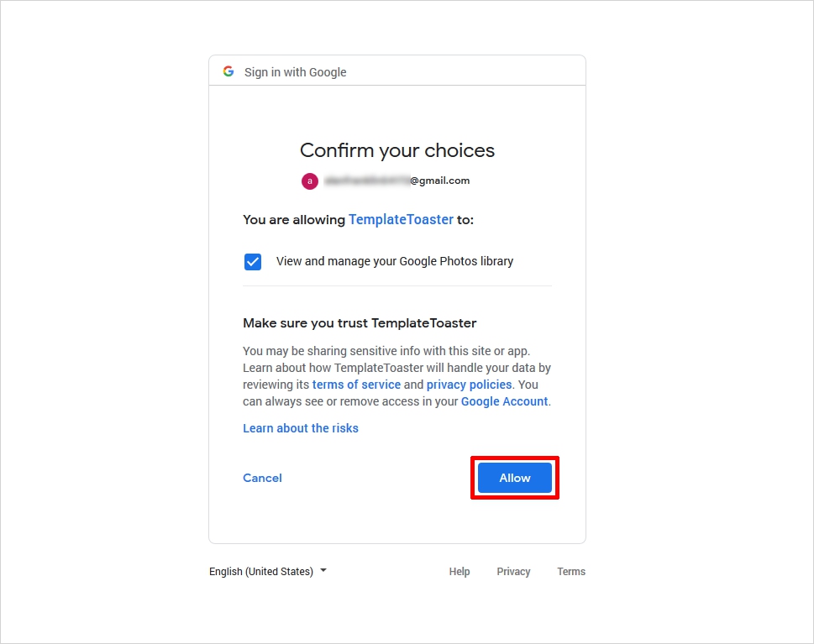814x644 pixels.
Task: Click the pink account avatar icon
Action: pyautogui.click(x=310, y=181)
